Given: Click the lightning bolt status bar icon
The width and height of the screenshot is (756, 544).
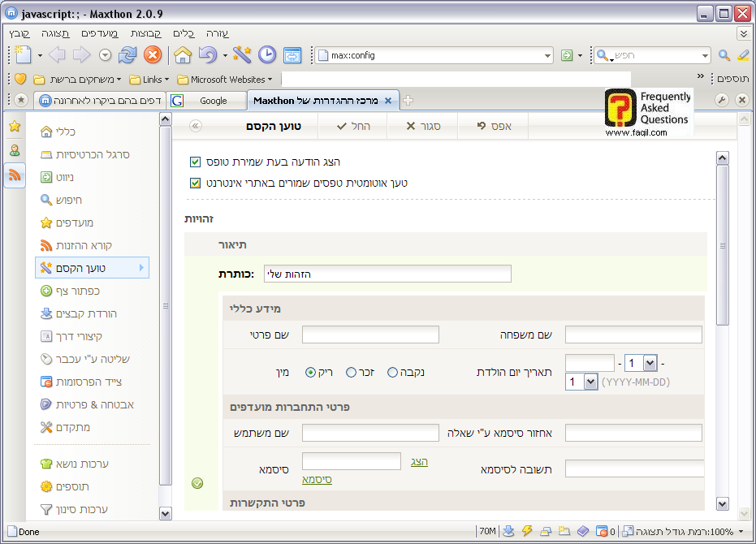Looking at the screenshot, I should [528, 532].
